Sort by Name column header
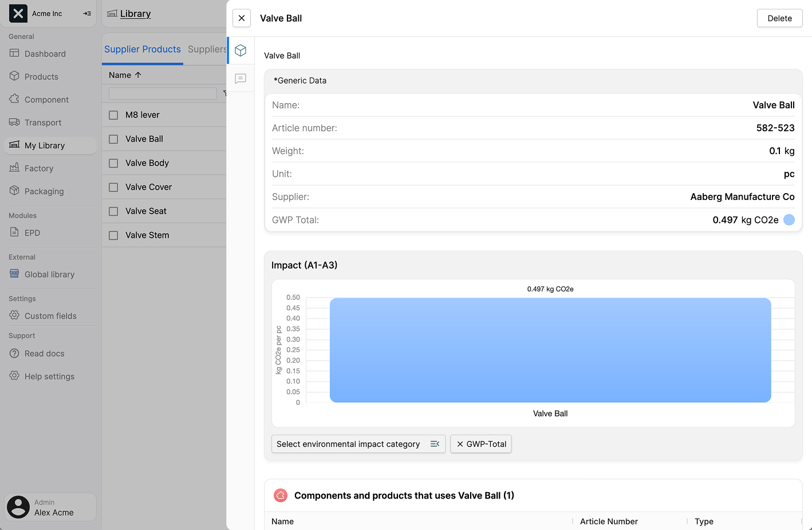The height and width of the screenshot is (530, 812). click(x=125, y=75)
